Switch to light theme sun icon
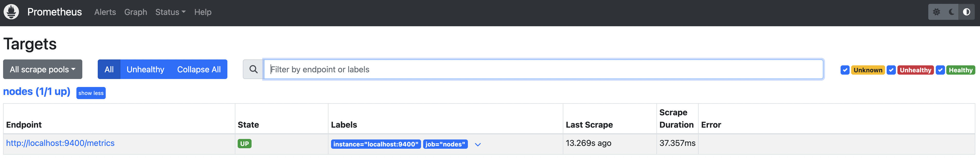This screenshot has height=158, width=980. [x=936, y=12]
